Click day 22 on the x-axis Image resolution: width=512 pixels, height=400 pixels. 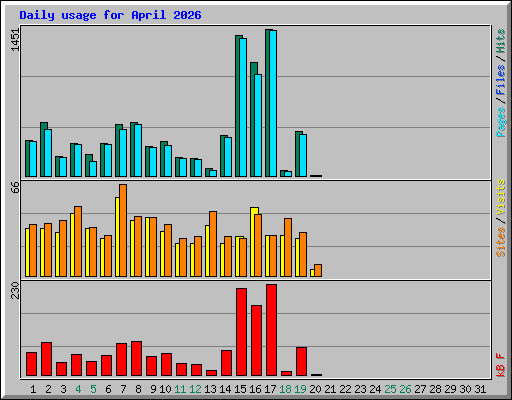pyautogui.click(x=345, y=389)
